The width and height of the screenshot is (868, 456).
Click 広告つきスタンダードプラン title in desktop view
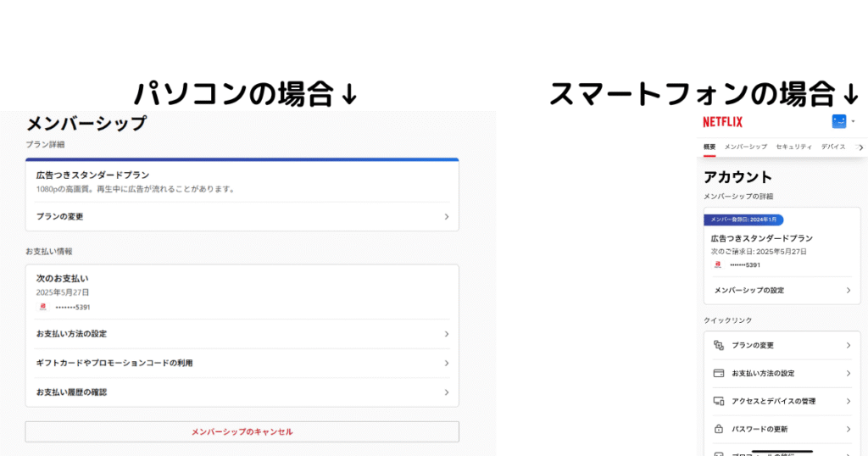coord(92,175)
